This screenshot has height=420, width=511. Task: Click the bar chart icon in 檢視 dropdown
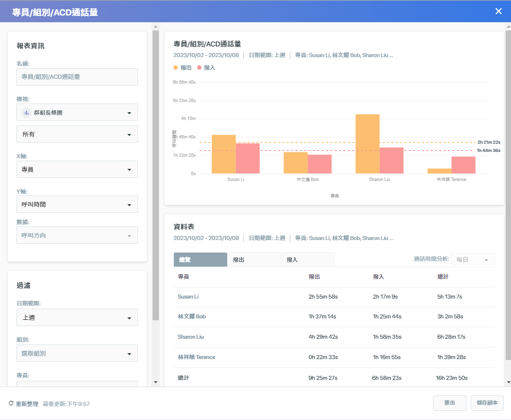point(26,113)
